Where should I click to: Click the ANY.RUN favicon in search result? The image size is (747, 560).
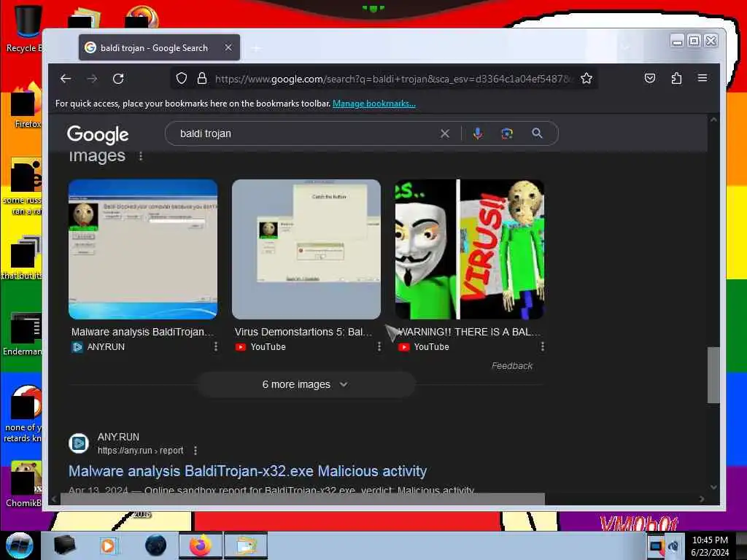(79, 443)
